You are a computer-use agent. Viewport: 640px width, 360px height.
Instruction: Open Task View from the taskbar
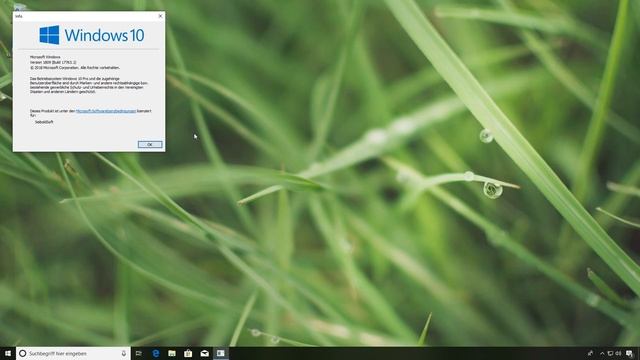pyautogui.click(x=139, y=353)
